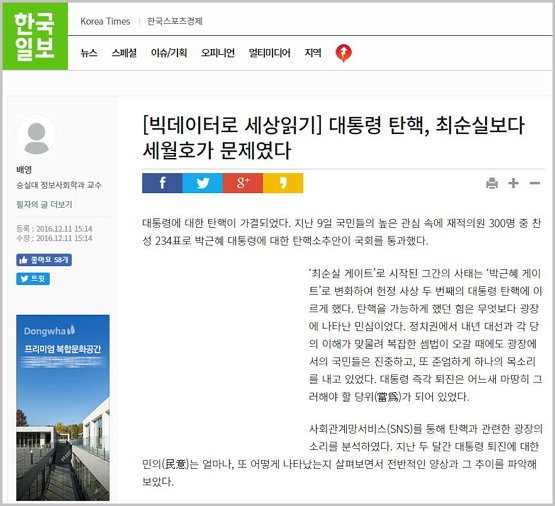Share article on Google Plus
This screenshot has width=555, height=506.
[x=243, y=183]
